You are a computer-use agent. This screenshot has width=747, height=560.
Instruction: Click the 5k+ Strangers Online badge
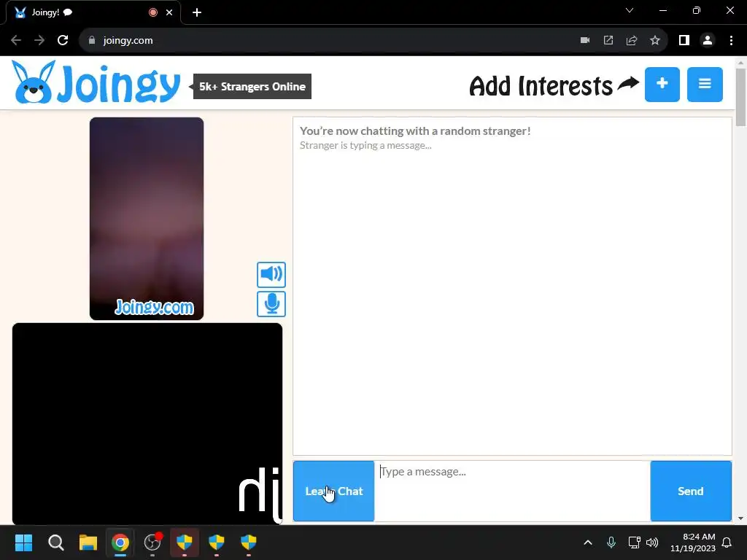[252, 87]
